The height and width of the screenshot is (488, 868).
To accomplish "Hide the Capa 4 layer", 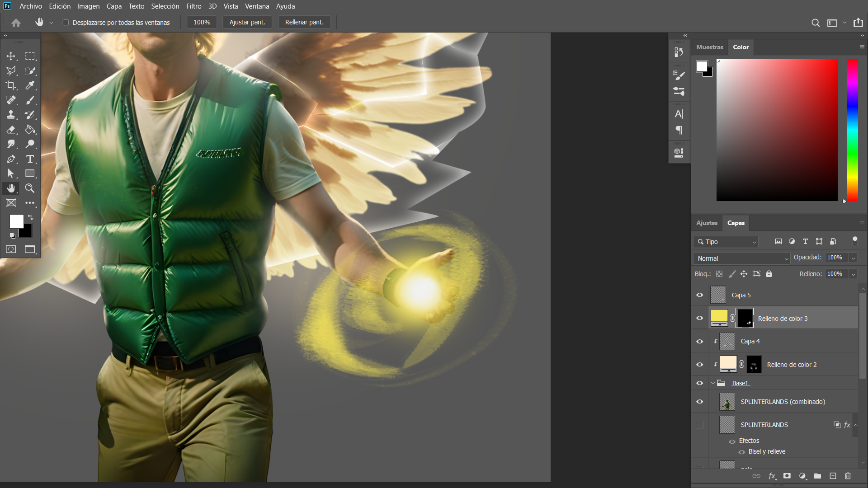I will click(700, 341).
